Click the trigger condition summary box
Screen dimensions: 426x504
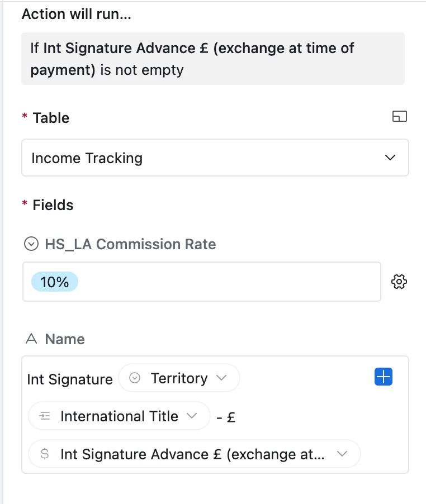(x=213, y=59)
